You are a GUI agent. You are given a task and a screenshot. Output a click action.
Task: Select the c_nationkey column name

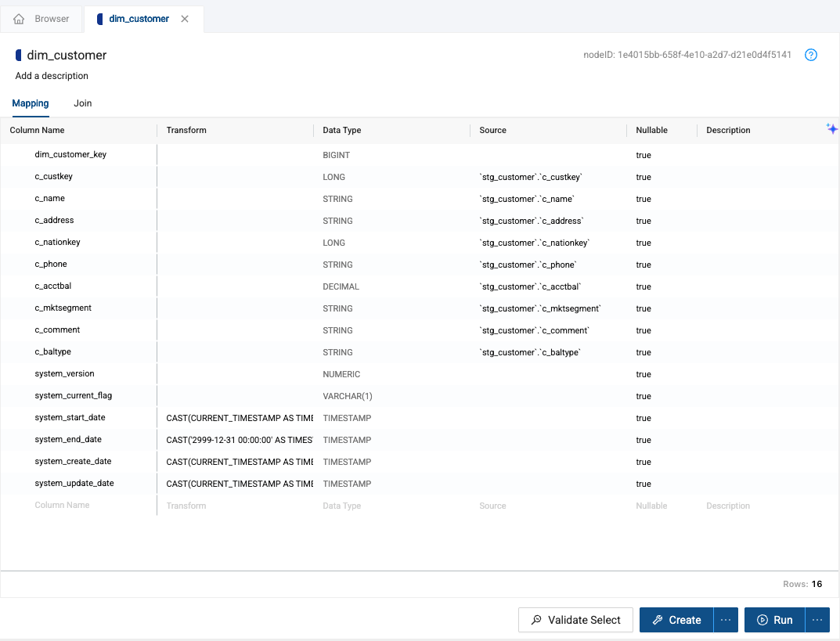(57, 242)
